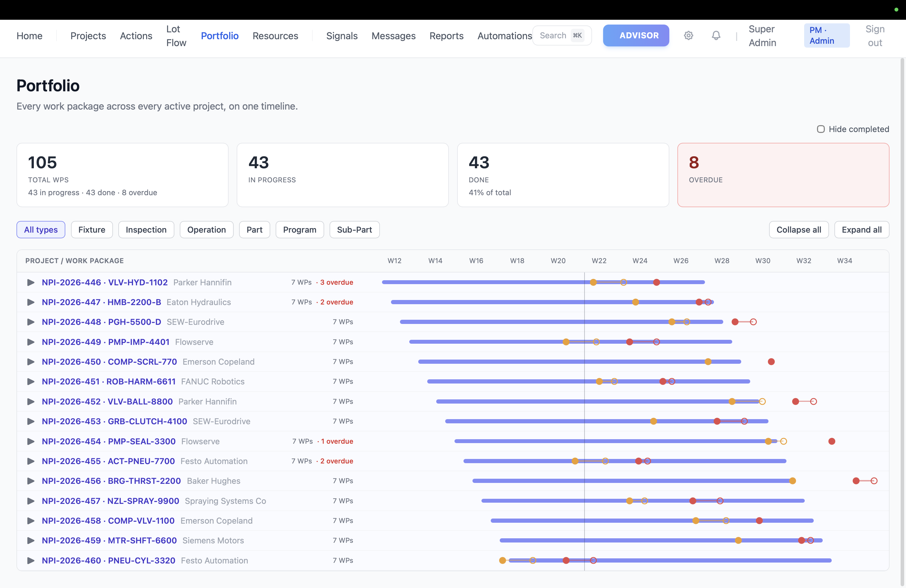This screenshot has height=588, width=906.
Task: Open the Reports nav item
Action: click(x=446, y=36)
